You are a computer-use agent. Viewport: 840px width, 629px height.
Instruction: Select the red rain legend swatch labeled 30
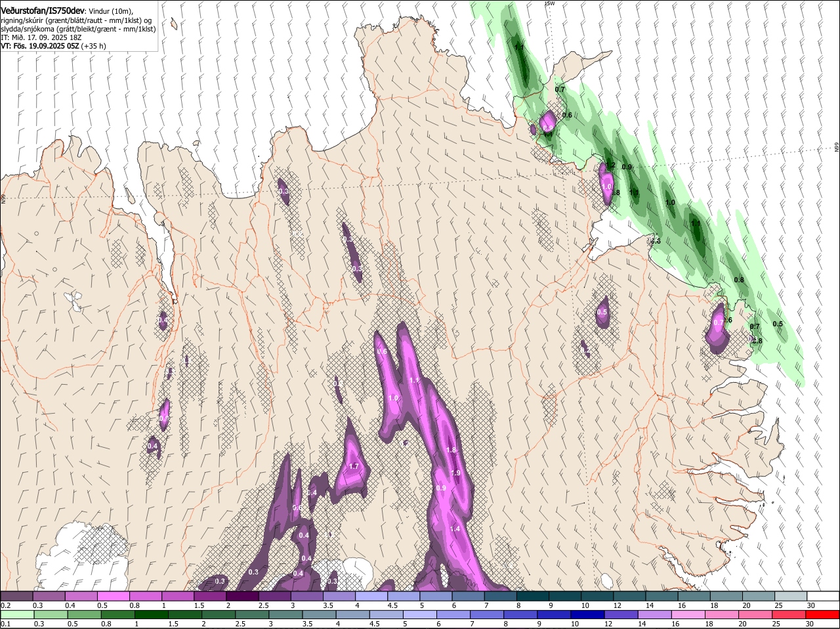tap(823, 615)
